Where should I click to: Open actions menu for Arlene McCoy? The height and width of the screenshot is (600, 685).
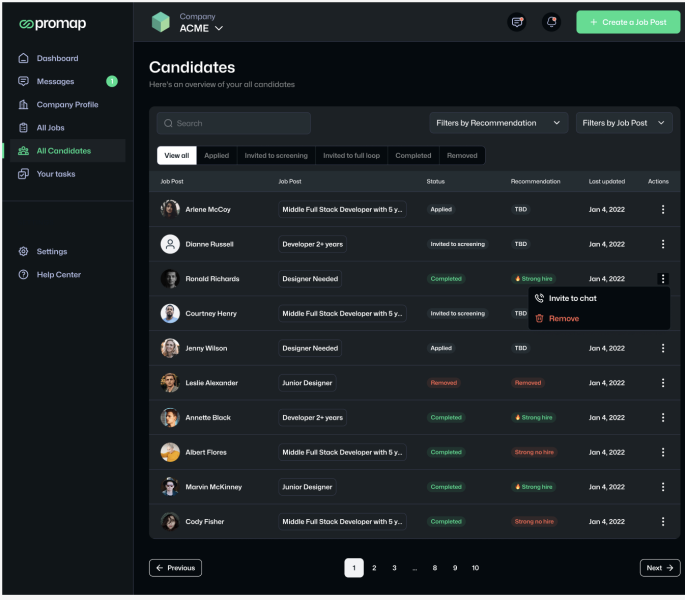click(663, 209)
